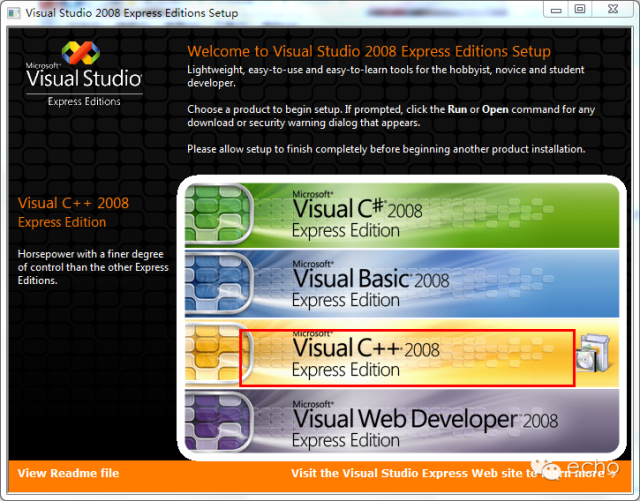This screenshot has height=501, width=640.
Task: Click the 'Welcome to Visual Studio 2008 Express Editions Setup' heading
Action: [369, 51]
